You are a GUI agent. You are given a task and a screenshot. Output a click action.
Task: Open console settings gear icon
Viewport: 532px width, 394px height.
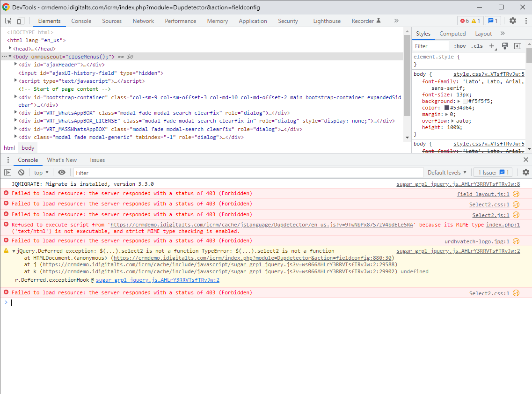tap(526, 172)
